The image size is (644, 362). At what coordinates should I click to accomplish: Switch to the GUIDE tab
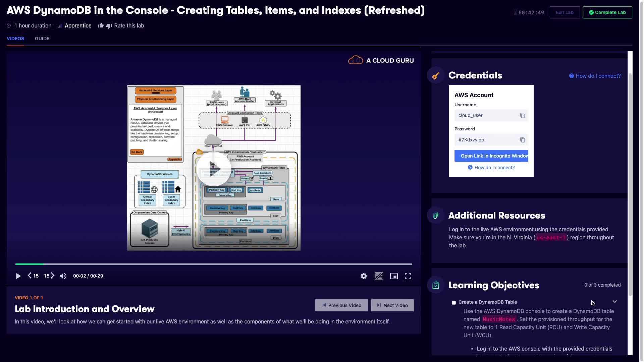(x=42, y=39)
